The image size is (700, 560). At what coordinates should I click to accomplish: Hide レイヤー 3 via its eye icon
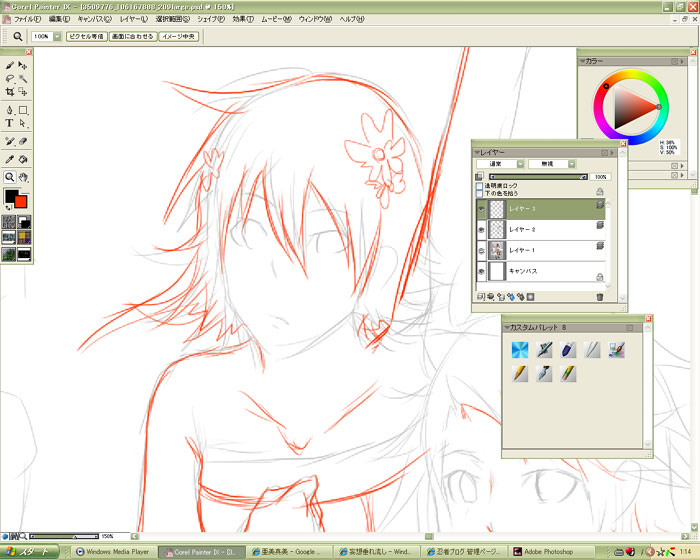click(481, 209)
